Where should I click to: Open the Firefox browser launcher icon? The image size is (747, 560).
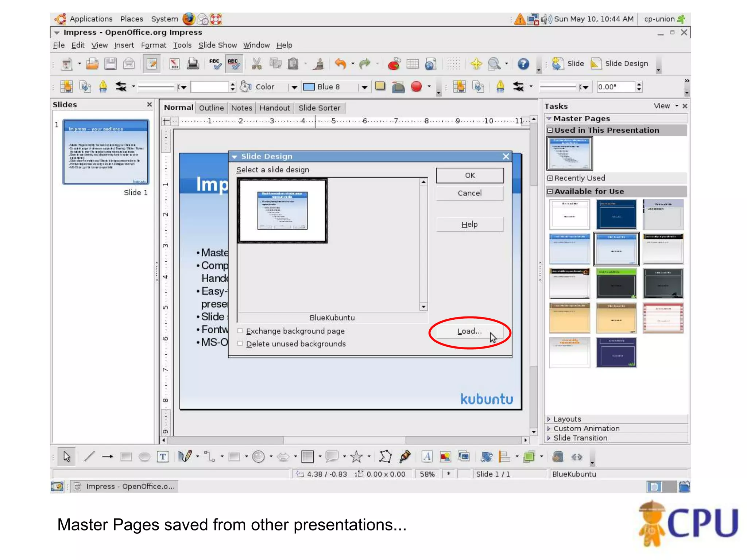tap(189, 19)
